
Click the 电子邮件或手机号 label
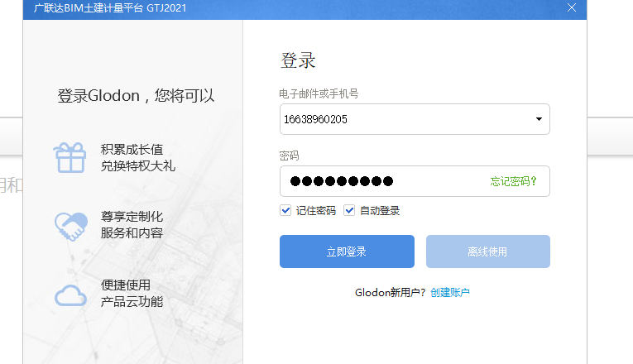click(x=319, y=94)
